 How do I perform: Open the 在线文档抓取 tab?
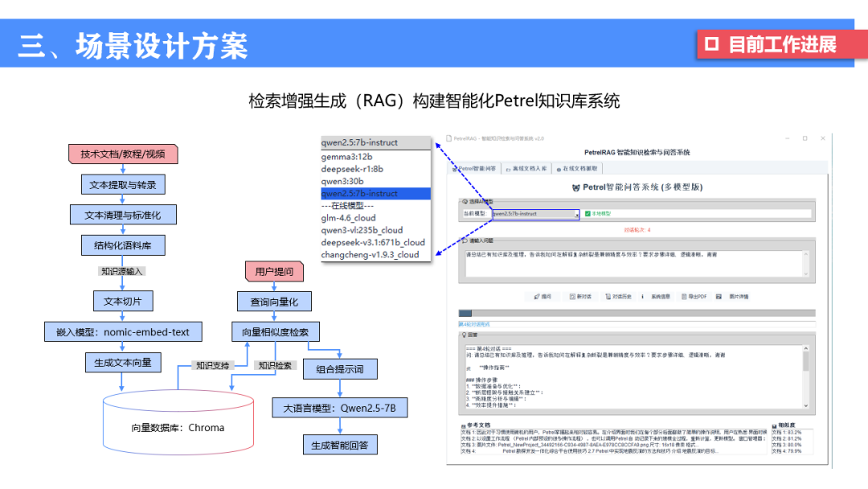coord(576,169)
